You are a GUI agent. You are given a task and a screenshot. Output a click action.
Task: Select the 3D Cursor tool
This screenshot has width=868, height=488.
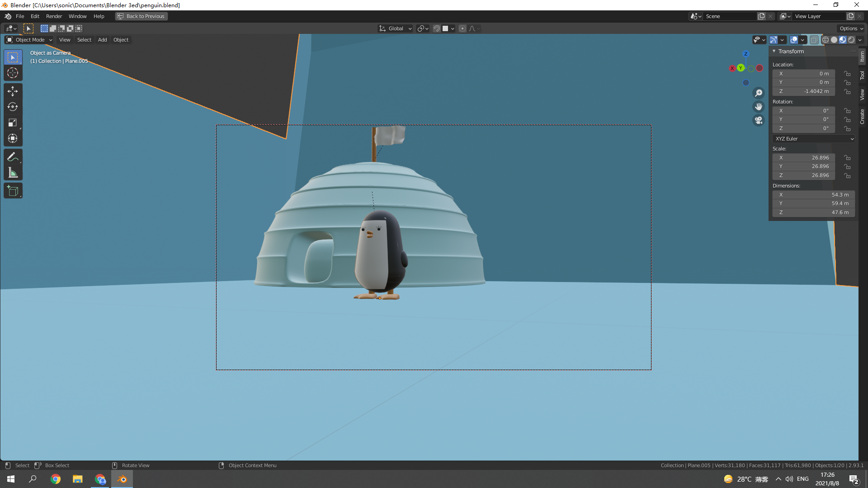tap(13, 73)
